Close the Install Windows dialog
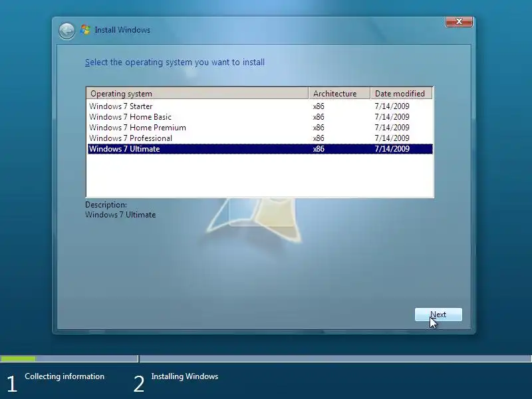This screenshot has width=532, height=399. click(459, 21)
